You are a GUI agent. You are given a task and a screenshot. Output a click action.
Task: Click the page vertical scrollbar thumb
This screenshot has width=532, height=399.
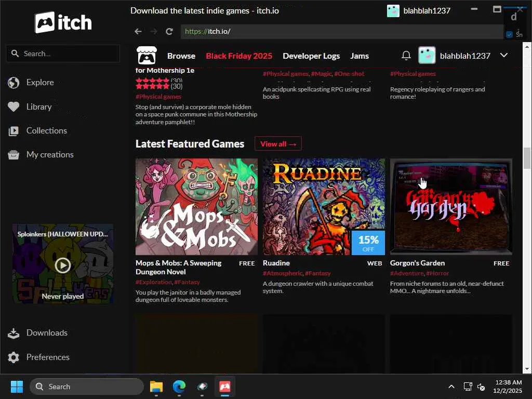[x=527, y=158]
